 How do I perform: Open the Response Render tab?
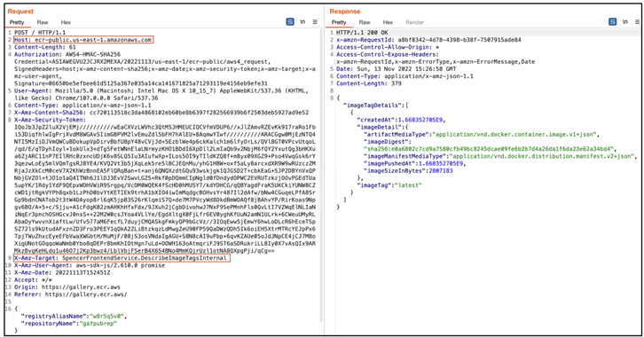[414, 22]
